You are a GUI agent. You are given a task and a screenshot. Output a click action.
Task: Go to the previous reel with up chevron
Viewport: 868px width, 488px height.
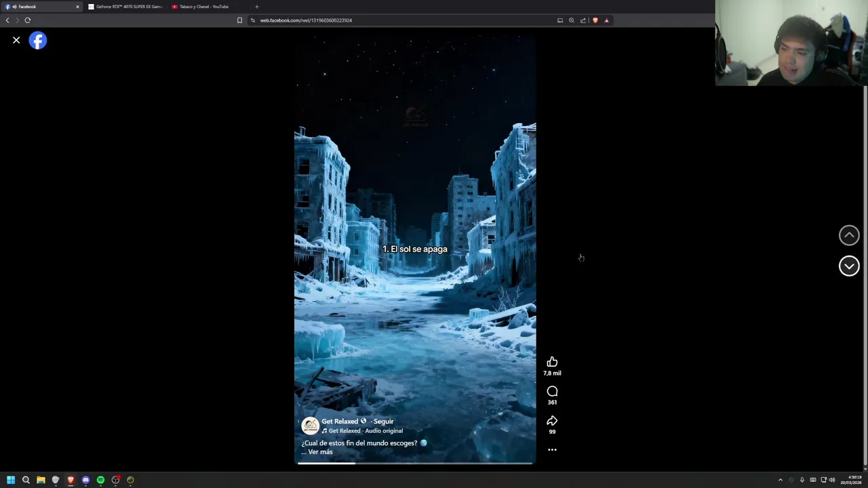849,235
